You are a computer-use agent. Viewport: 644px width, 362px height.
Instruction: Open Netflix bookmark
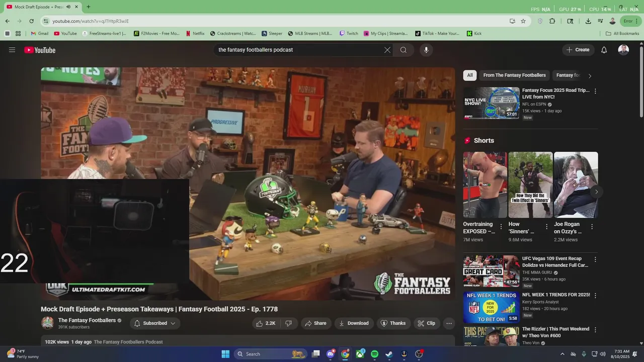(x=195, y=34)
